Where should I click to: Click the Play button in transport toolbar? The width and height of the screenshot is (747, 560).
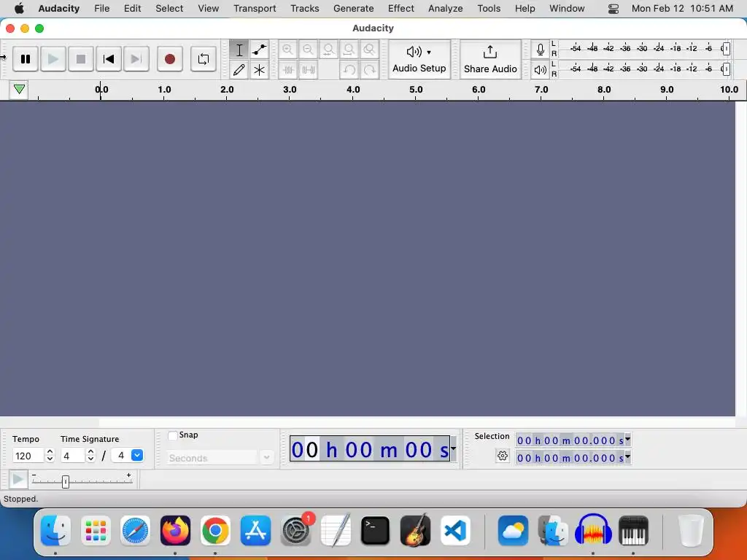point(53,59)
